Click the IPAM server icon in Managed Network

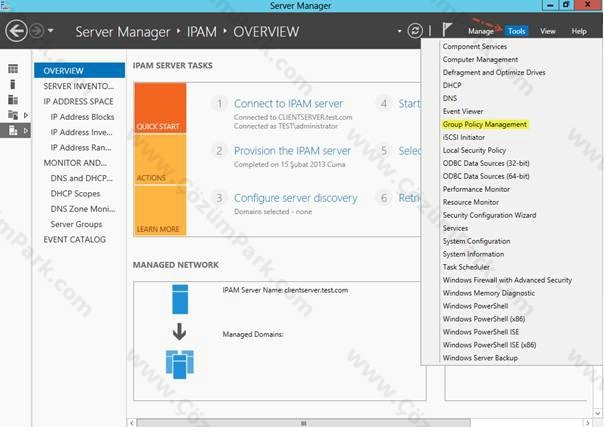(180, 299)
